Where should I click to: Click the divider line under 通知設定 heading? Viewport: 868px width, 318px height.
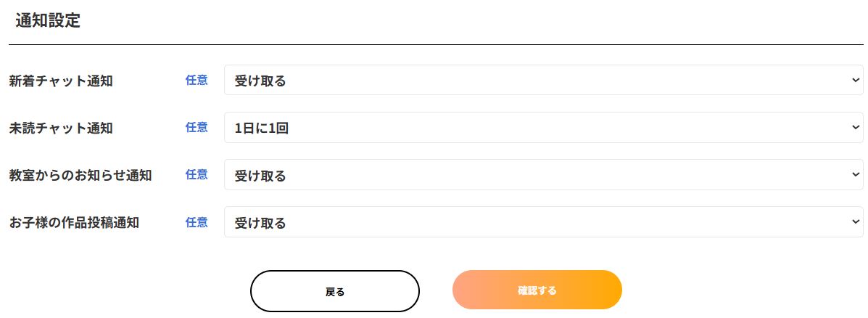435,45
